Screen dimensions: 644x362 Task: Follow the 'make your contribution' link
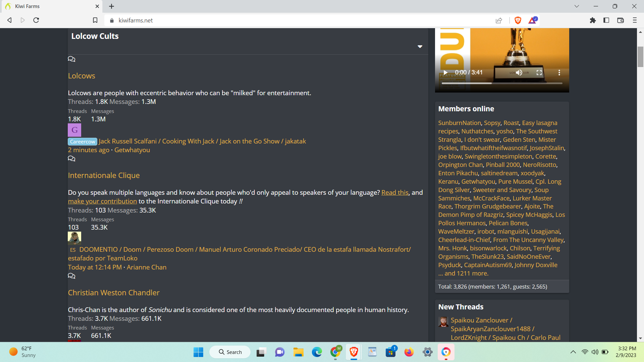click(102, 201)
